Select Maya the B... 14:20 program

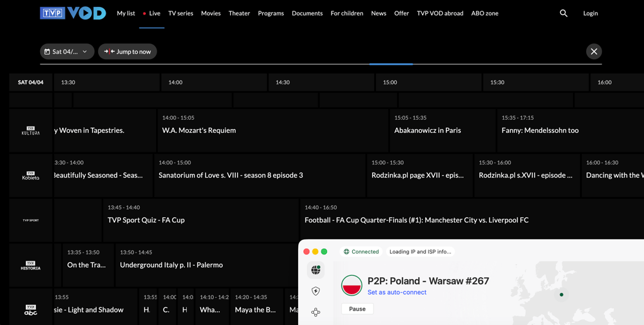[257, 307]
